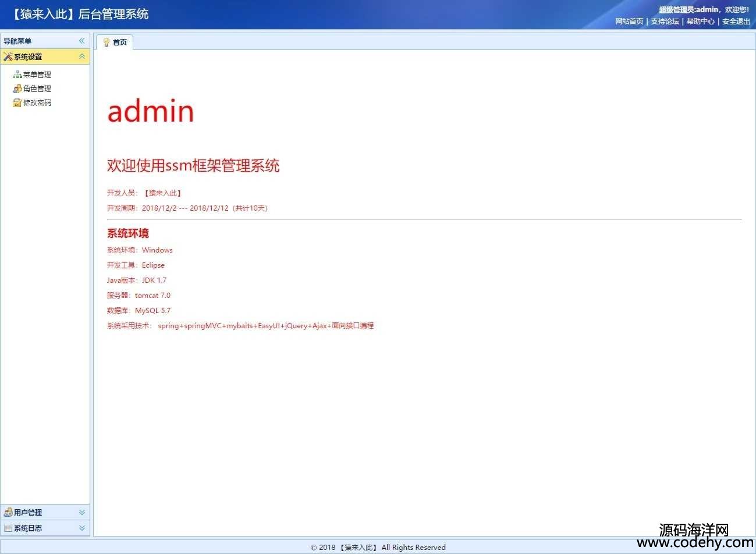
Task: Click the 开发人员 line
Action: [x=144, y=193]
